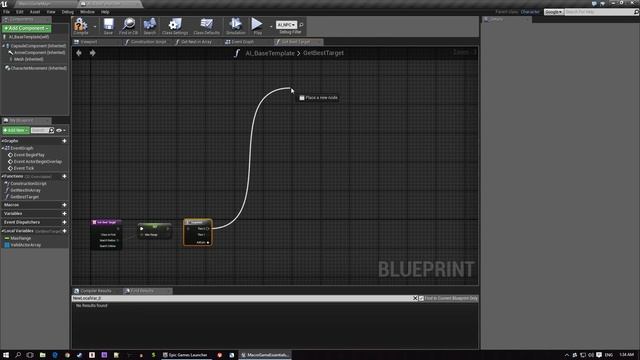Clear the find results search with X

pos(415,298)
